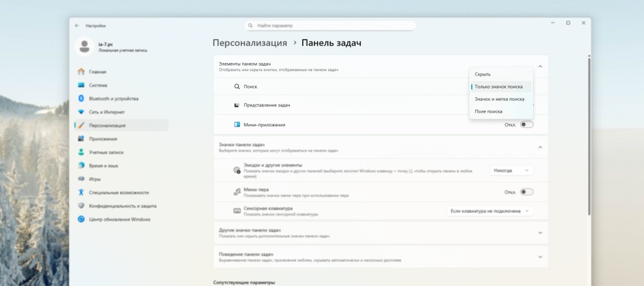Click the Откл. label beside Мини-приложения
The height and width of the screenshot is (286, 644).
tap(510, 125)
